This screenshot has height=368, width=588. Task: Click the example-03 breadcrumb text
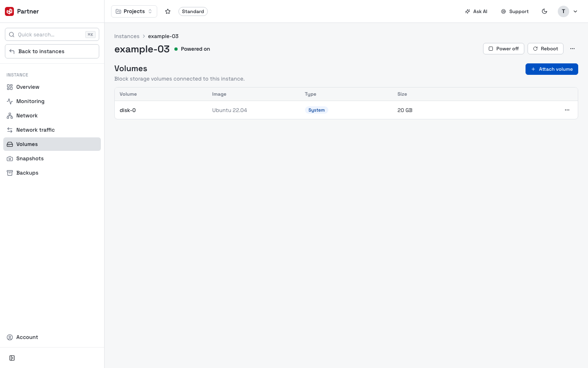pos(163,36)
